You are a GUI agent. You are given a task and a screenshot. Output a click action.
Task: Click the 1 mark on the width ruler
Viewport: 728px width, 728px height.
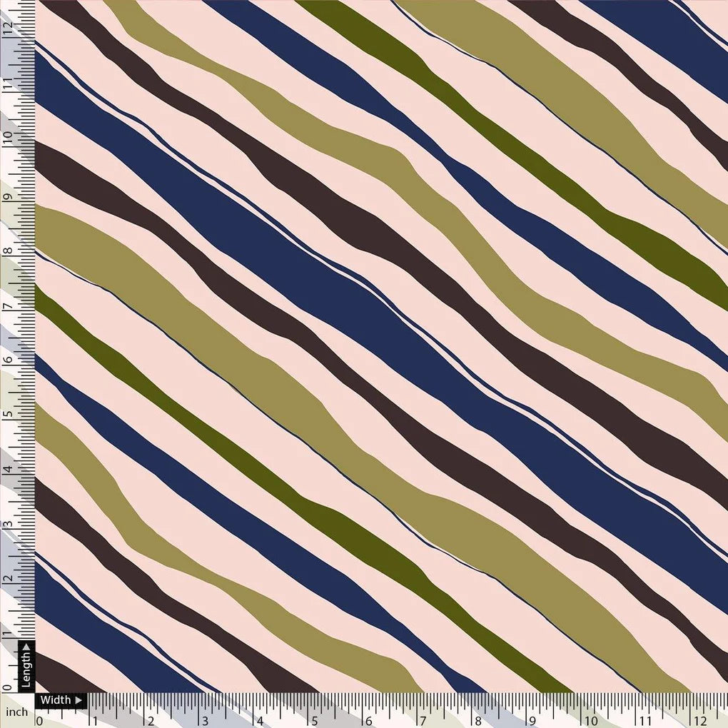click(x=93, y=719)
